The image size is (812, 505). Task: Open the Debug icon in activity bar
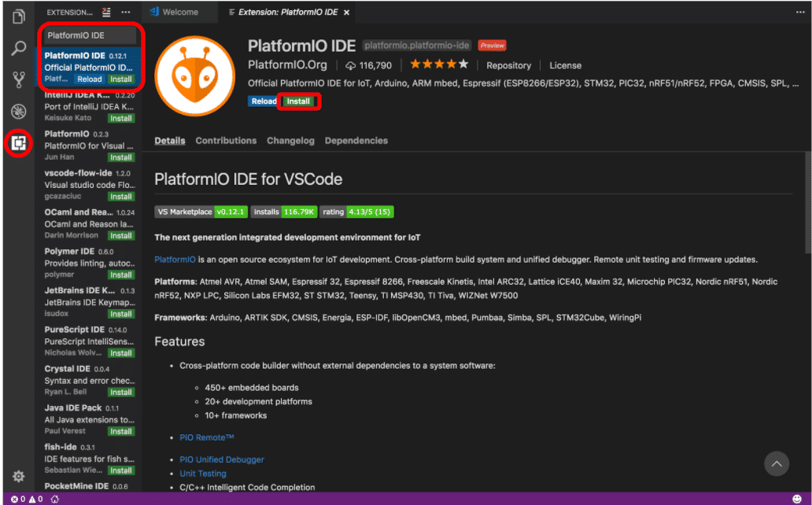(x=19, y=112)
